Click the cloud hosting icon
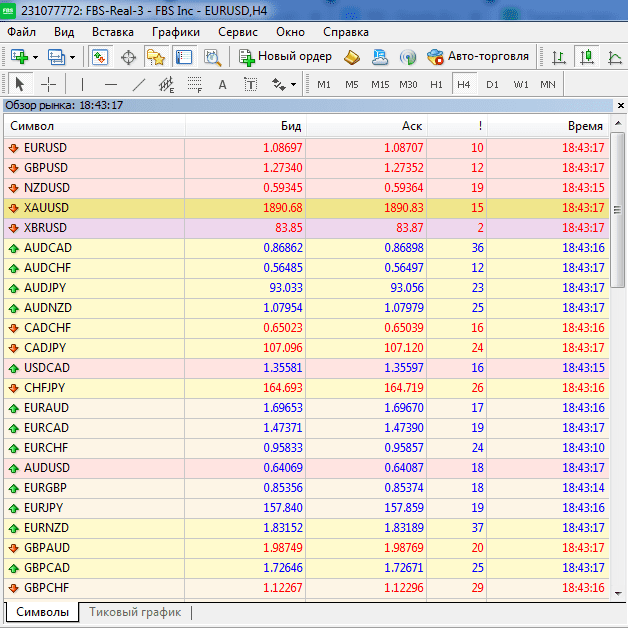This screenshot has height=628, width=628. tap(380, 57)
